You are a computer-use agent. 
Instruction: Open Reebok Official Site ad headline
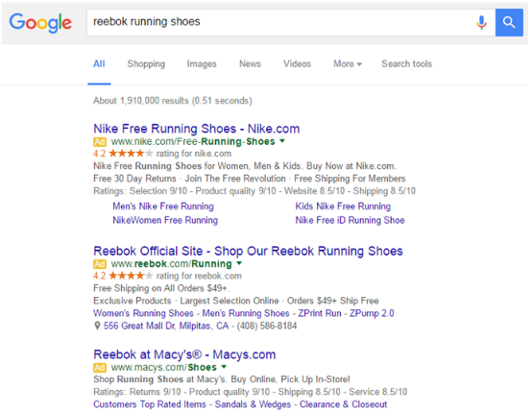tap(248, 251)
